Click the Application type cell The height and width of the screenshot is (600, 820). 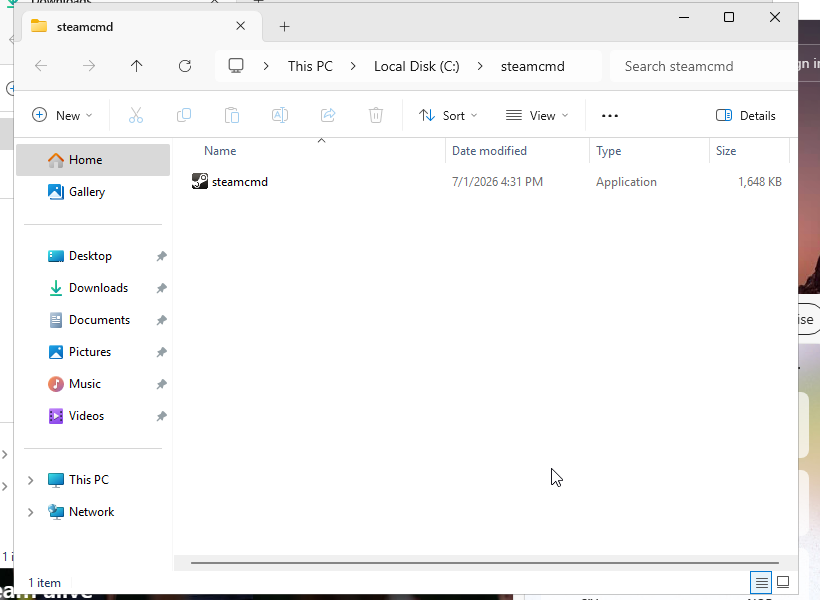[x=626, y=182]
